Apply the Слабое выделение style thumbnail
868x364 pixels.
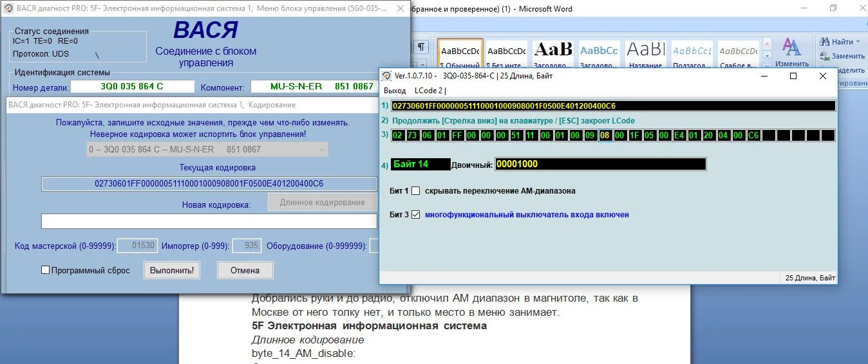[738, 54]
